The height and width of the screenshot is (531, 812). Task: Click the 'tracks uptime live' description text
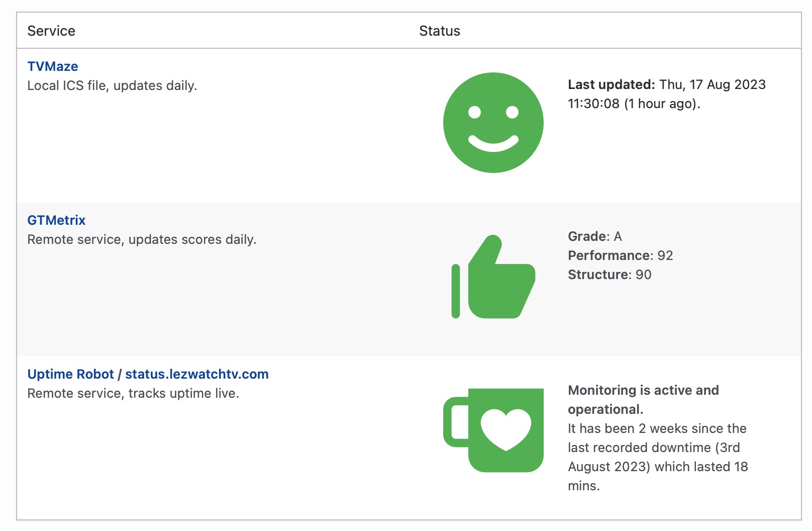[133, 393]
